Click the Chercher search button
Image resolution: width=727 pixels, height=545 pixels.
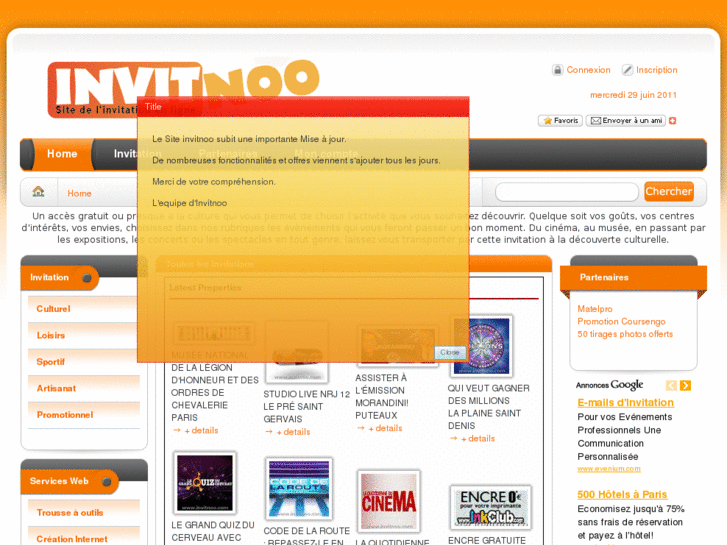pyautogui.click(x=669, y=192)
